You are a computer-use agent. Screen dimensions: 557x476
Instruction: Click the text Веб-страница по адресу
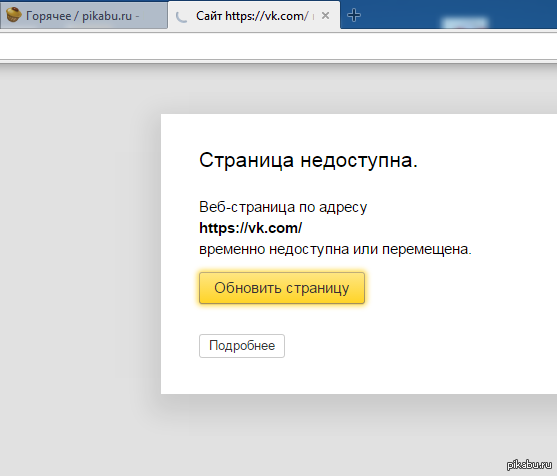click(283, 207)
